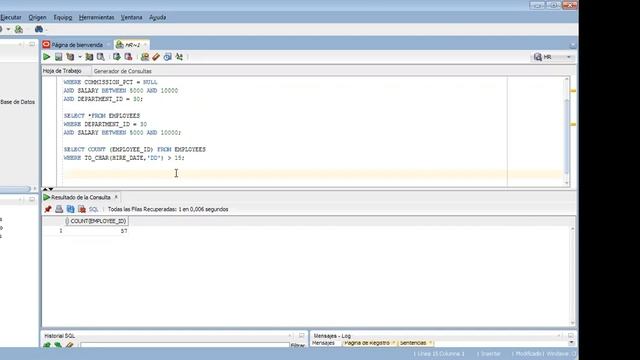640x360 pixels.
Task: Click the SQL History icon in worksheet toolbar
Action: (167, 57)
